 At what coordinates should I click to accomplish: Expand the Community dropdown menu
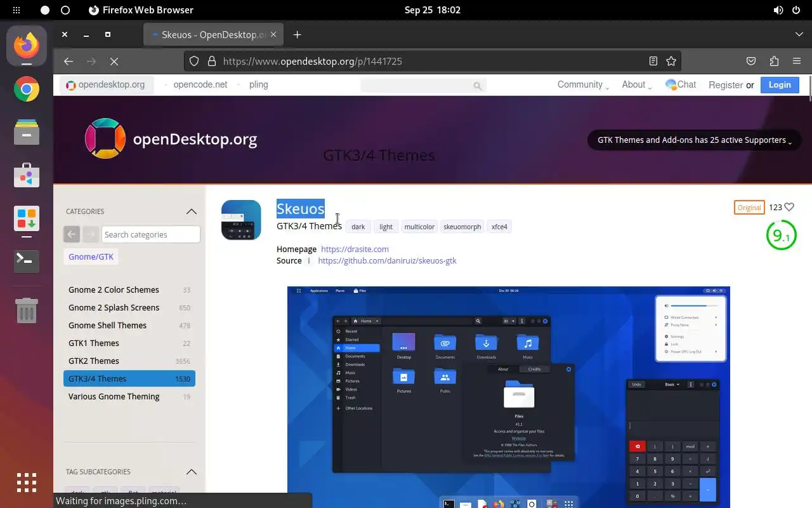click(x=583, y=85)
